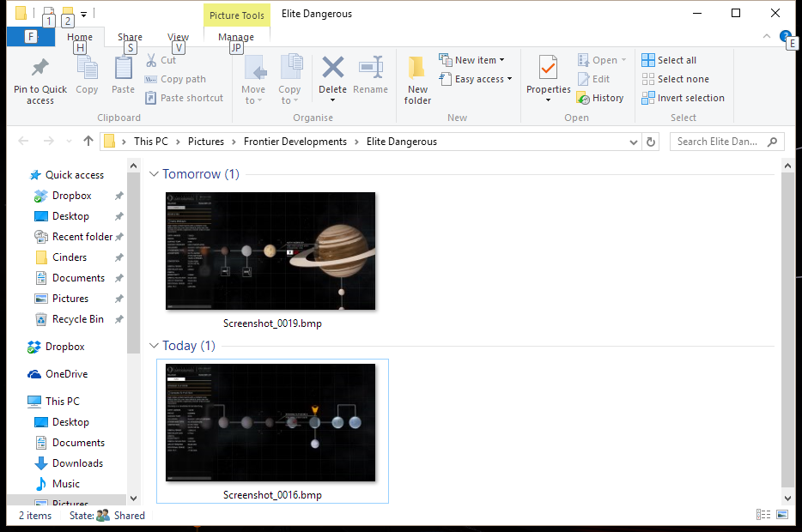Click the Tomorrow (1) group header text
Image resolution: width=802 pixels, height=532 pixels.
201,173
